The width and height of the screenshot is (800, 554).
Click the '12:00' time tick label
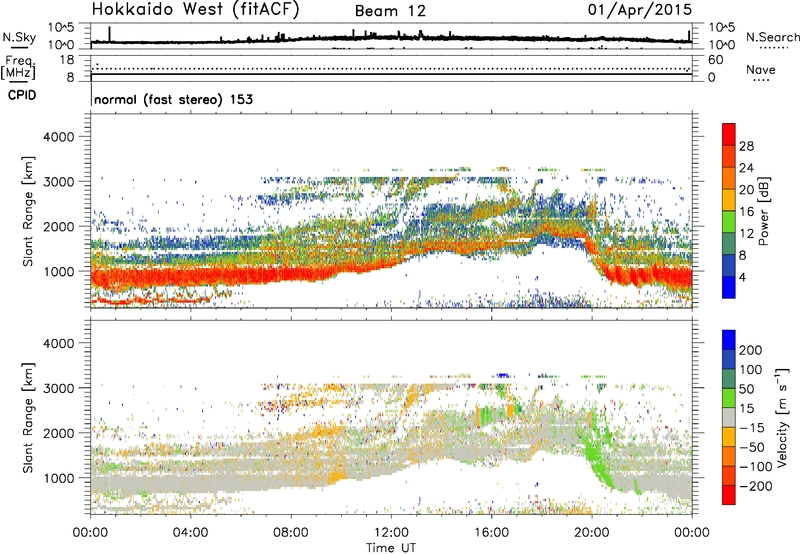(391, 533)
